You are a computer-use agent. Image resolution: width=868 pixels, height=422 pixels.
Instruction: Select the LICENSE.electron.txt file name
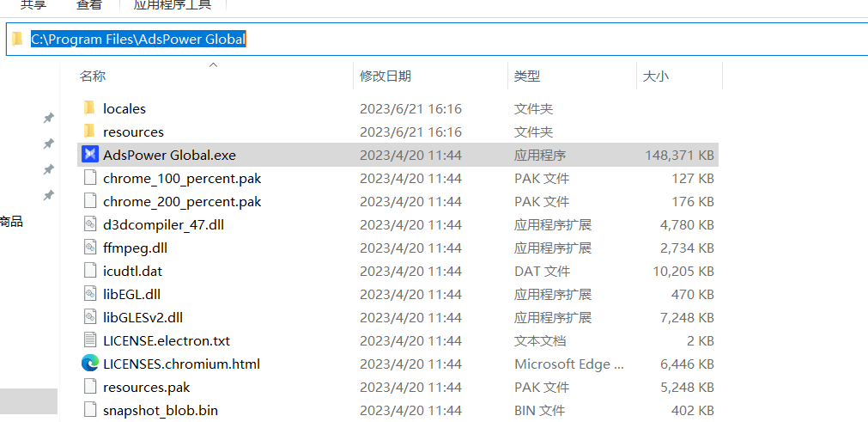click(x=167, y=341)
